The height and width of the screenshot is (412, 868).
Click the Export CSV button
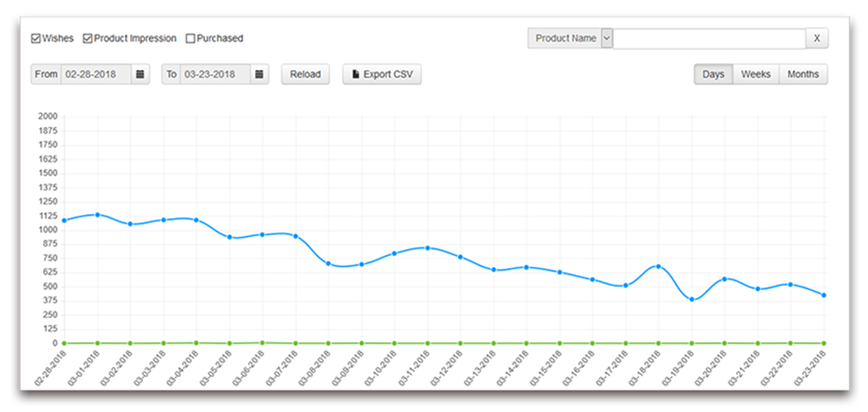(382, 74)
